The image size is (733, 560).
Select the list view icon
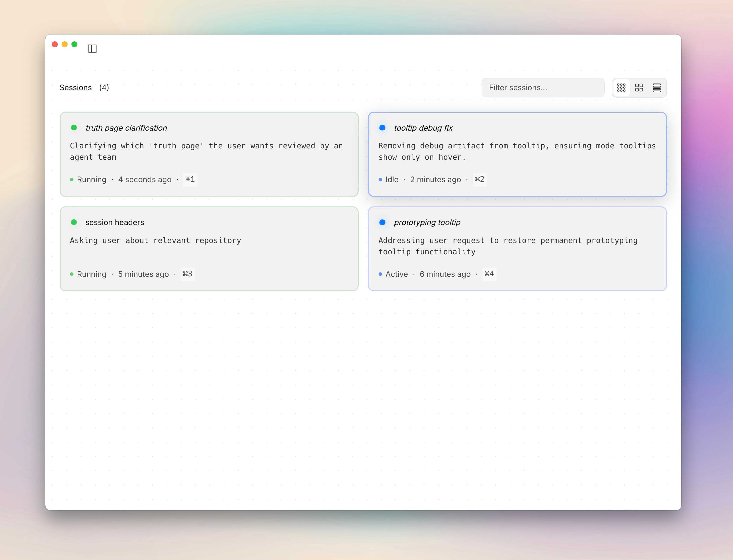click(657, 87)
